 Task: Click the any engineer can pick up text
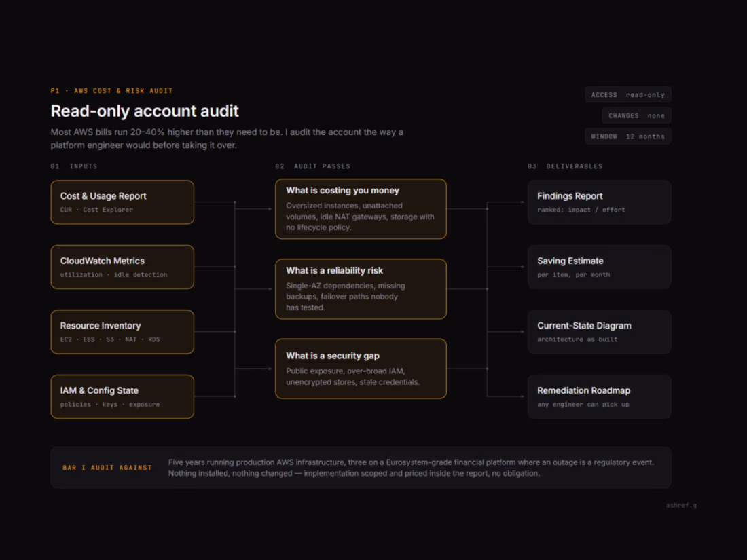coord(583,405)
